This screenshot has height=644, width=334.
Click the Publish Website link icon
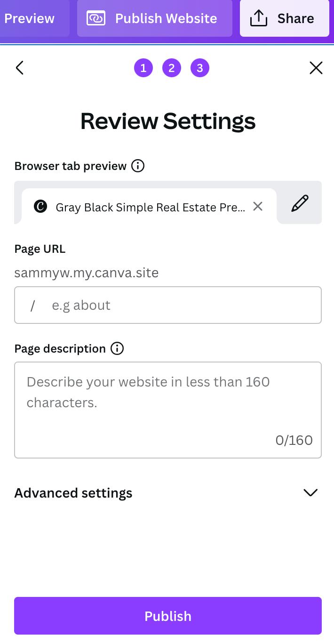tap(96, 18)
